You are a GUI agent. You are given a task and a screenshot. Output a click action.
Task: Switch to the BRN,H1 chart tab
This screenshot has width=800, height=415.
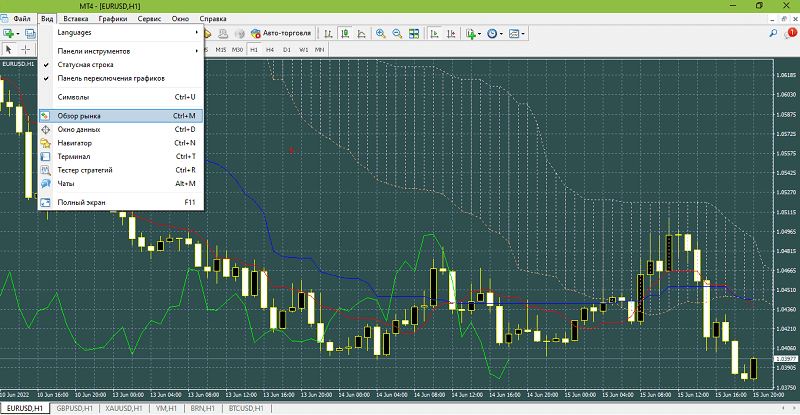pyautogui.click(x=203, y=408)
